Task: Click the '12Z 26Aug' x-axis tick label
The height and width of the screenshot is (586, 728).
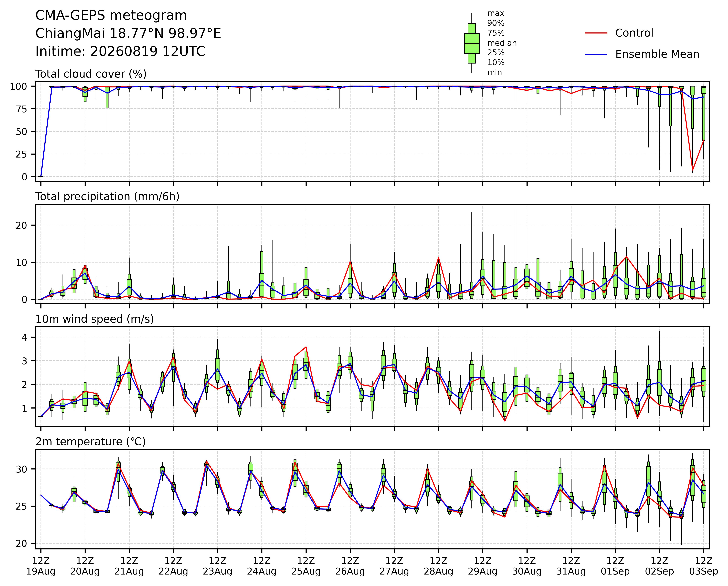Action: click(350, 566)
